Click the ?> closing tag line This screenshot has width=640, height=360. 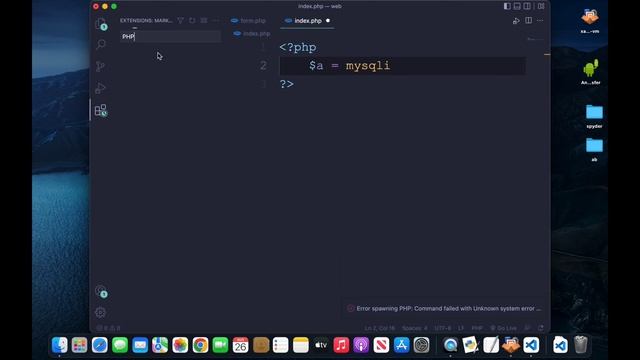[287, 84]
